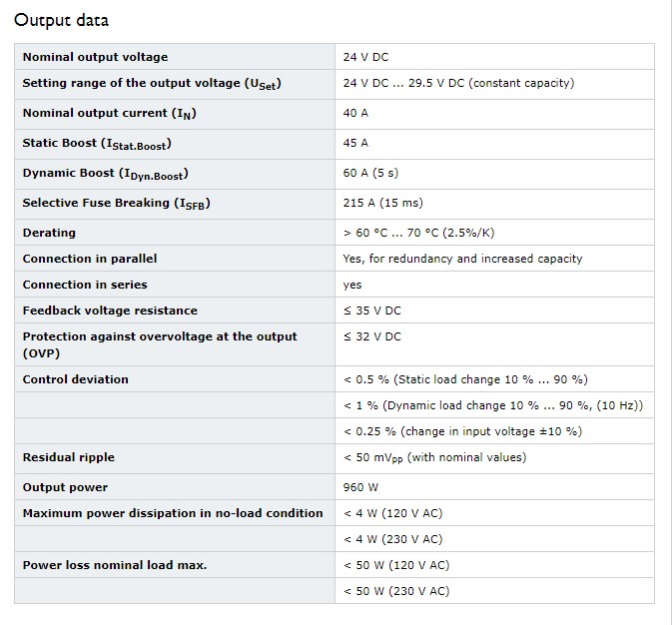The height and width of the screenshot is (625, 672).
Task: Click the 60 A (5 s) value
Action: tap(370, 173)
